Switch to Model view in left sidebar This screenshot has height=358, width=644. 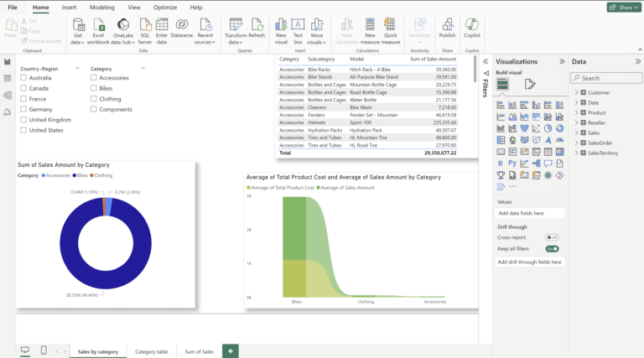coord(8,96)
